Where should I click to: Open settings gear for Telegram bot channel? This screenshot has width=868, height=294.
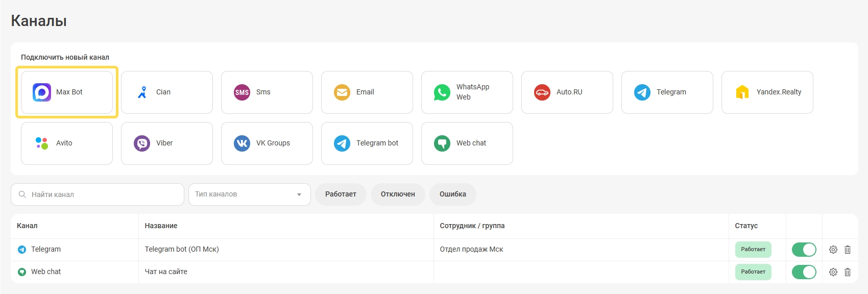click(833, 250)
